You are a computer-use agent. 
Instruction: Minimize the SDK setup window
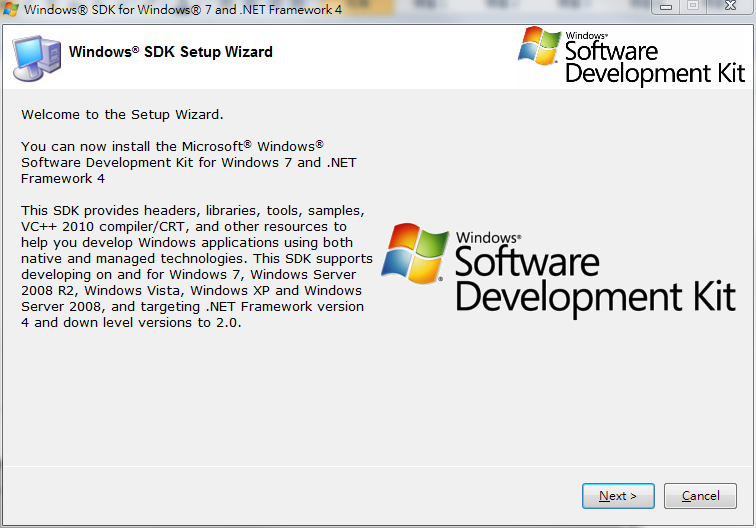(x=666, y=7)
